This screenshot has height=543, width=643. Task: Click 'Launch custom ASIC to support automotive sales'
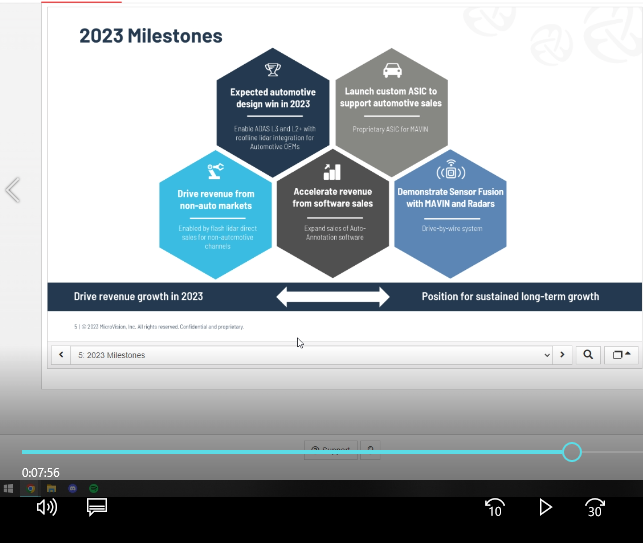pos(391,97)
